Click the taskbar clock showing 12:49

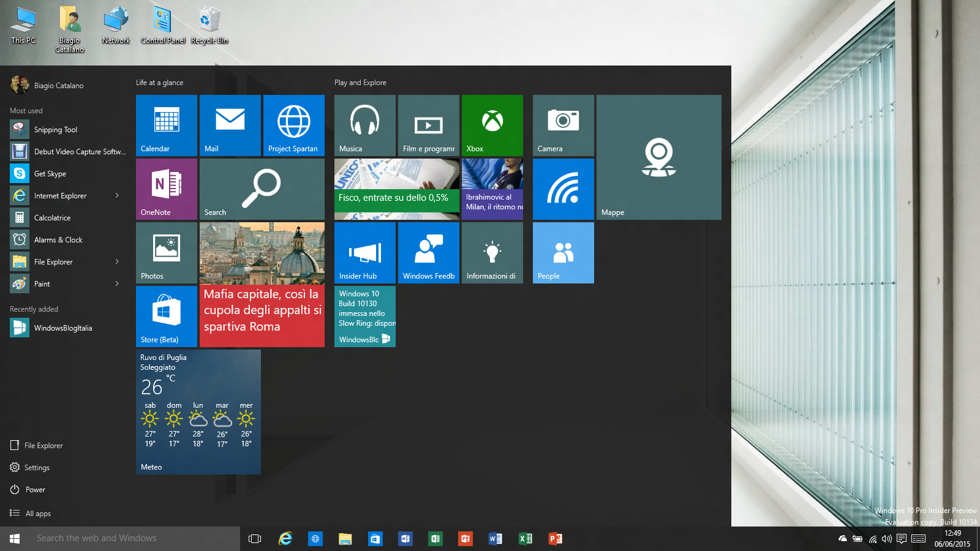pos(952,539)
